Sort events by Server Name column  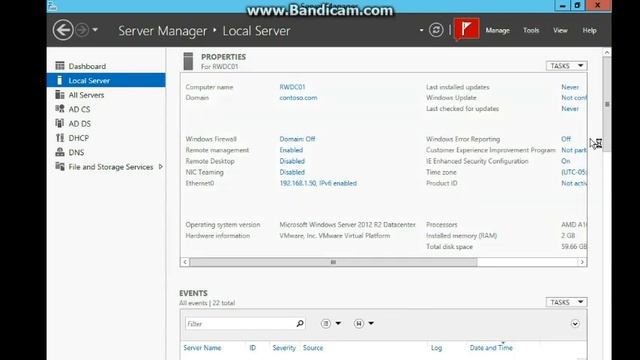point(202,348)
